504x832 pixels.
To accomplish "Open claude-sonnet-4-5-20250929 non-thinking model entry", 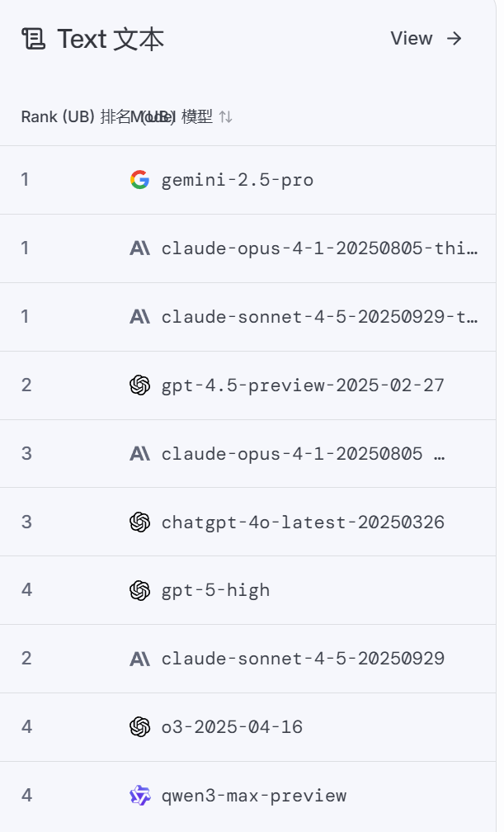I will (303, 659).
